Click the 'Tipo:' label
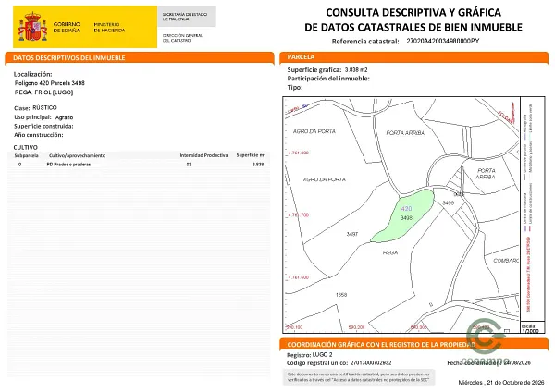Image resolution: width=555 pixels, height=392 pixels. (x=295, y=87)
